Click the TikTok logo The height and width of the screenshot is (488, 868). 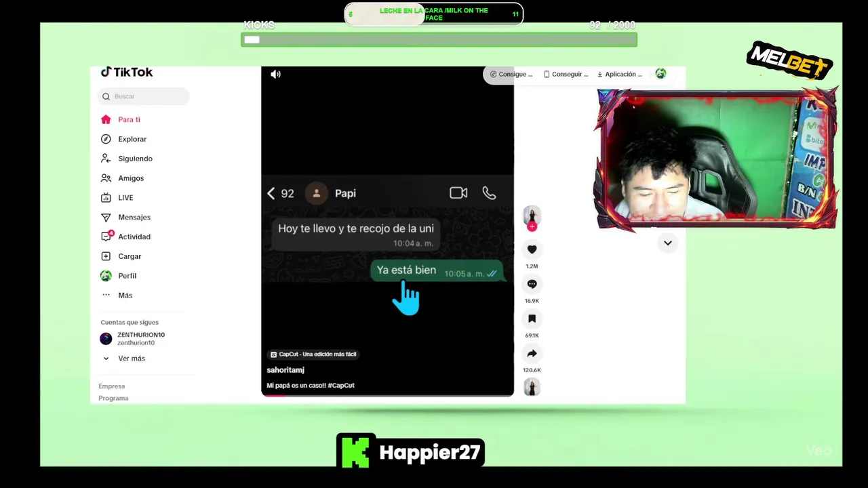point(127,72)
